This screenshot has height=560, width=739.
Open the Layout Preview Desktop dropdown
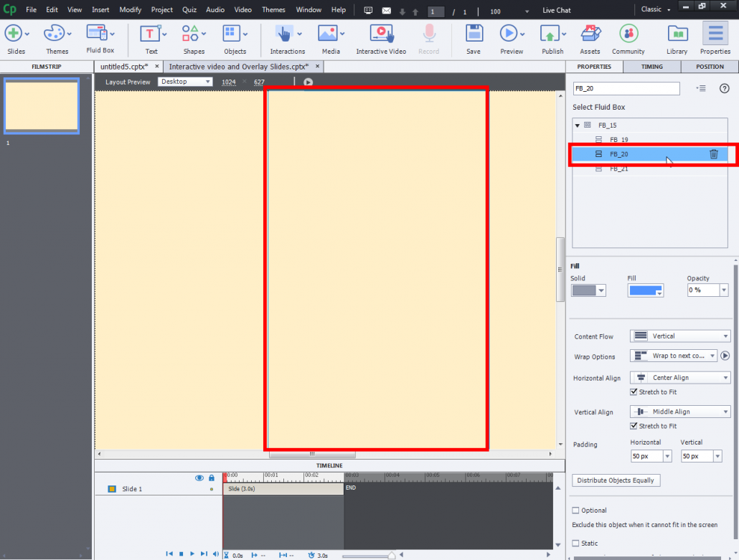coord(186,82)
